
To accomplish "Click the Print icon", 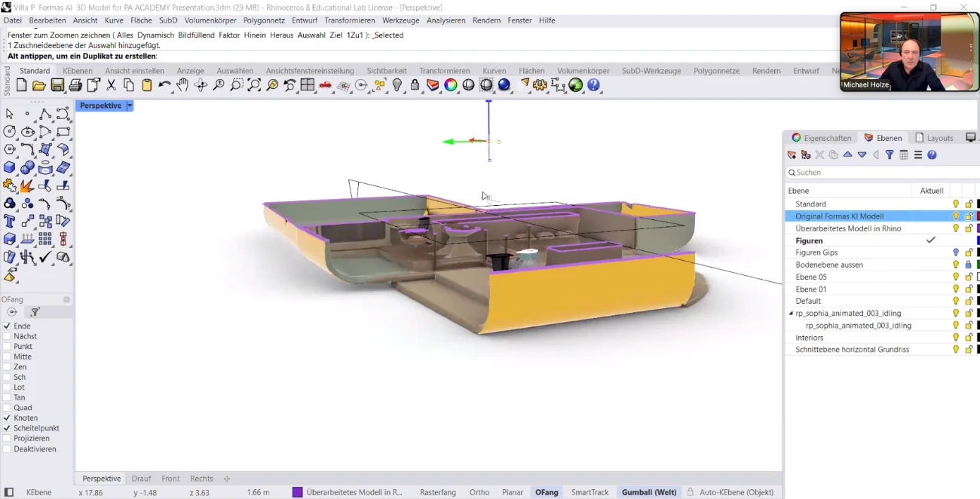I will (75, 86).
